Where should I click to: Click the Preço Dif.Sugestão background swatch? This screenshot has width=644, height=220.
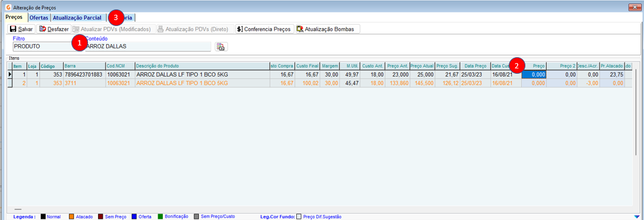click(299, 216)
